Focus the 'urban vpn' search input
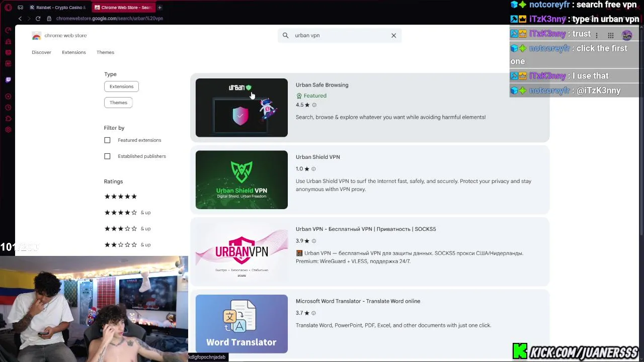 tap(340, 36)
